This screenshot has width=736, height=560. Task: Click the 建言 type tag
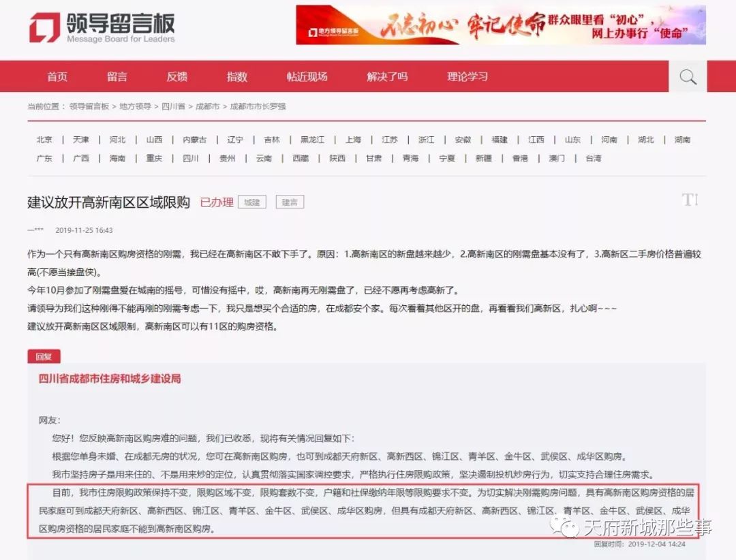(x=290, y=202)
